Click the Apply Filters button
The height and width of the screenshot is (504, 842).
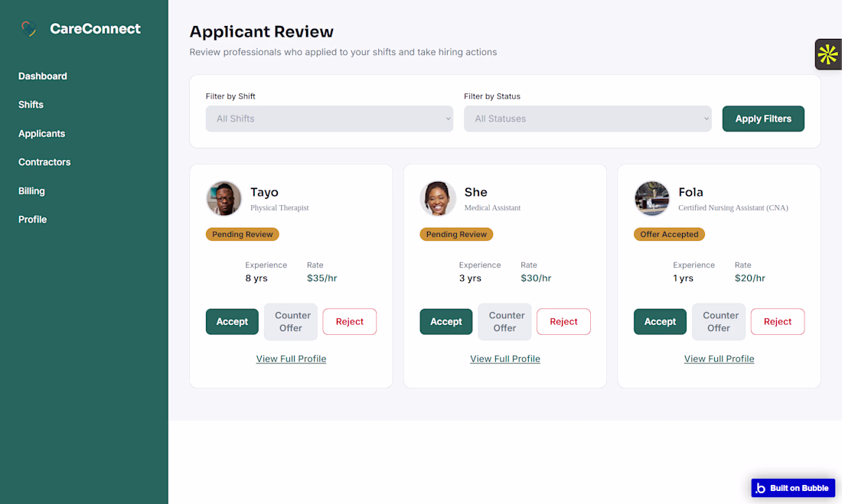pos(763,119)
